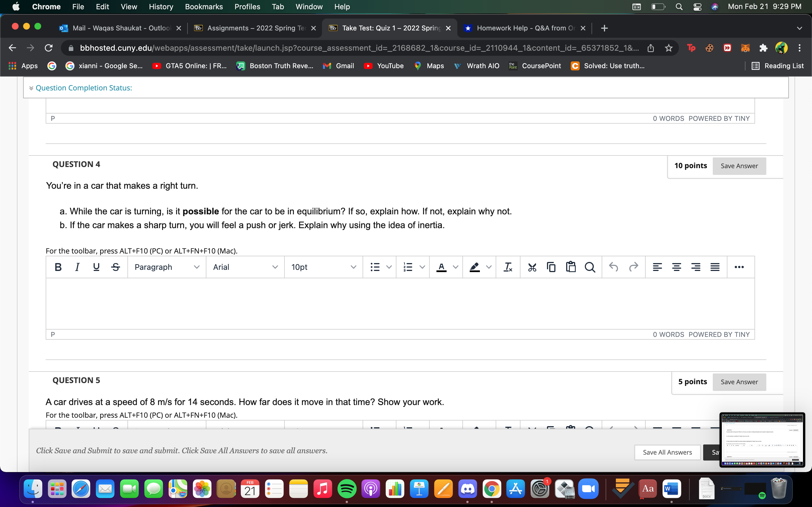The image size is (812, 507).
Task: Toggle the numbered list in the editor
Action: [408, 267]
